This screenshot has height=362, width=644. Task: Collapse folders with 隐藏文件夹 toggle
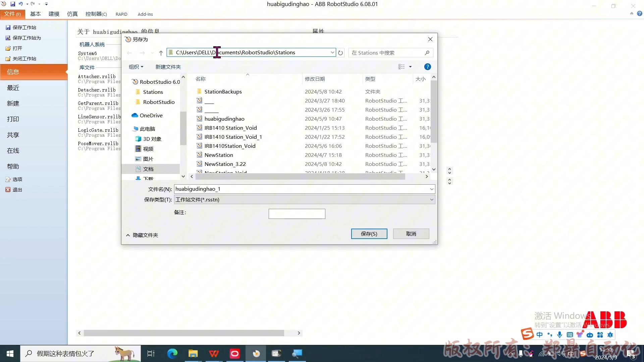142,235
